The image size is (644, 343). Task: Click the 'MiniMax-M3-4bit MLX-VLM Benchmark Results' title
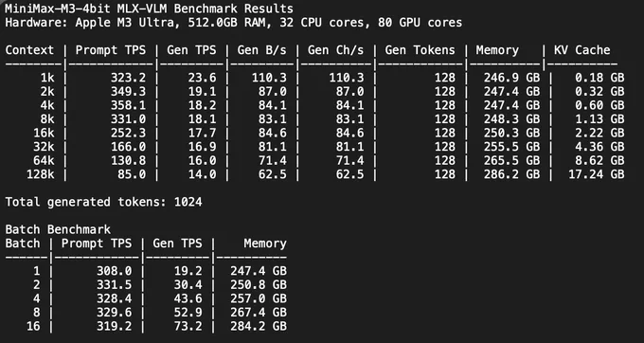point(149,9)
